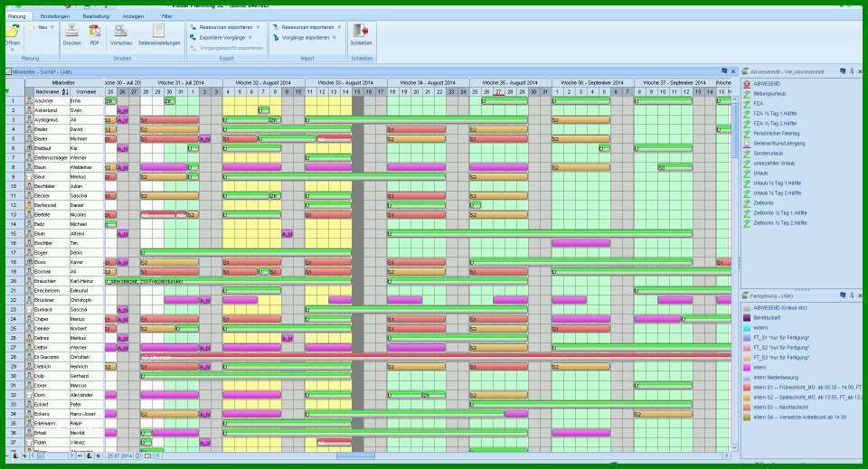Image resolution: width=868 pixels, height=469 pixels.
Task: Select the Urlaub icon entry
Action: [747, 174]
